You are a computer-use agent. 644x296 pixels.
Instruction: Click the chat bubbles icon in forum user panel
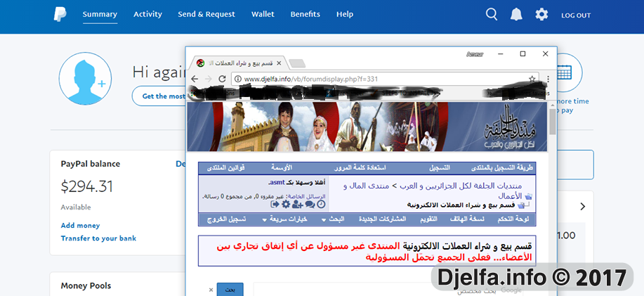point(310,205)
